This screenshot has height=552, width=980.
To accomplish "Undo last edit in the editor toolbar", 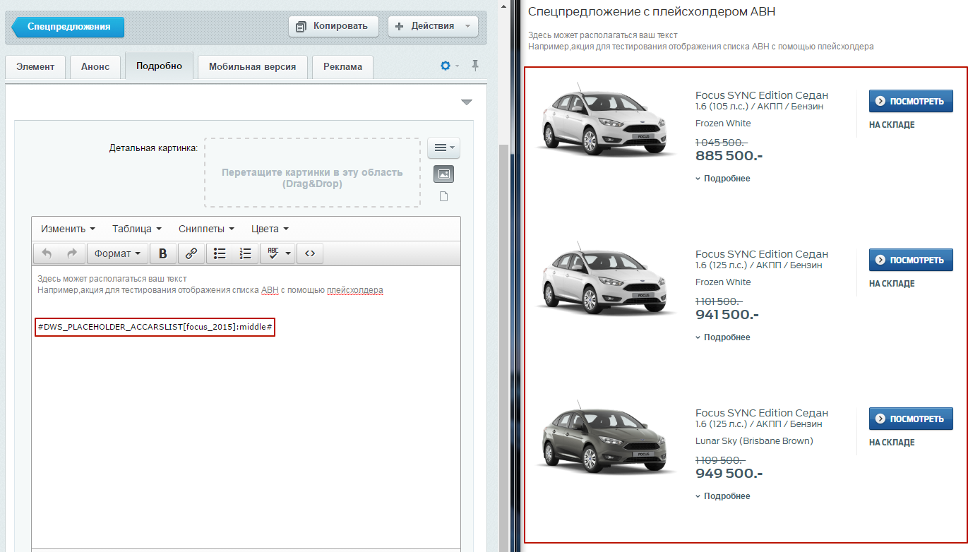I will coord(47,253).
